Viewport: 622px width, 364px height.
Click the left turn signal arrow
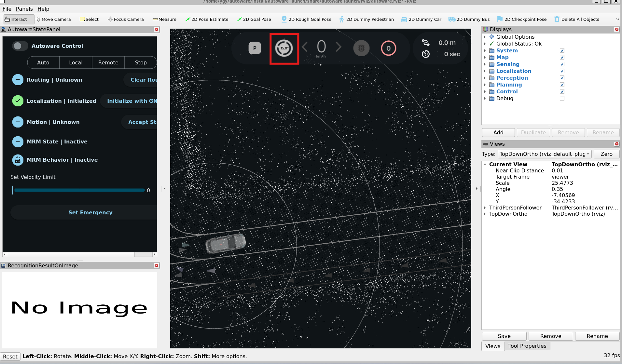[x=305, y=47]
